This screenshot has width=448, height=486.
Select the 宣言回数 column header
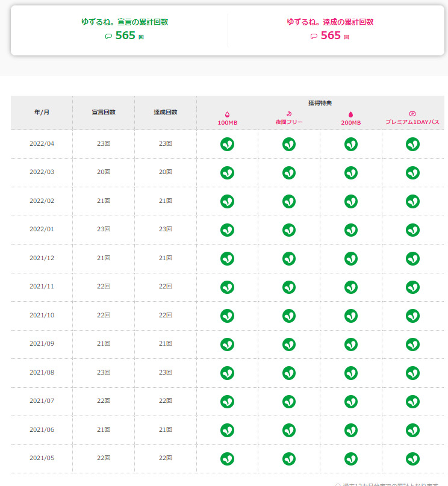(104, 113)
